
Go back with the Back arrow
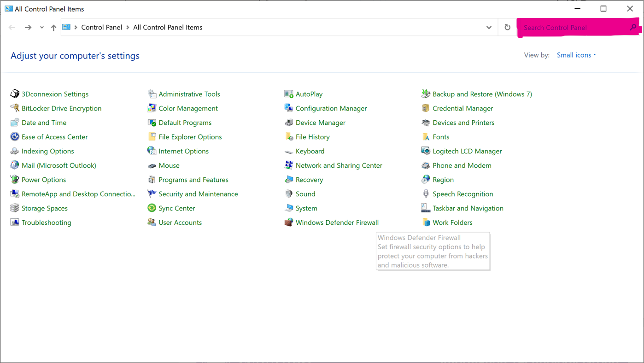(x=12, y=28)
